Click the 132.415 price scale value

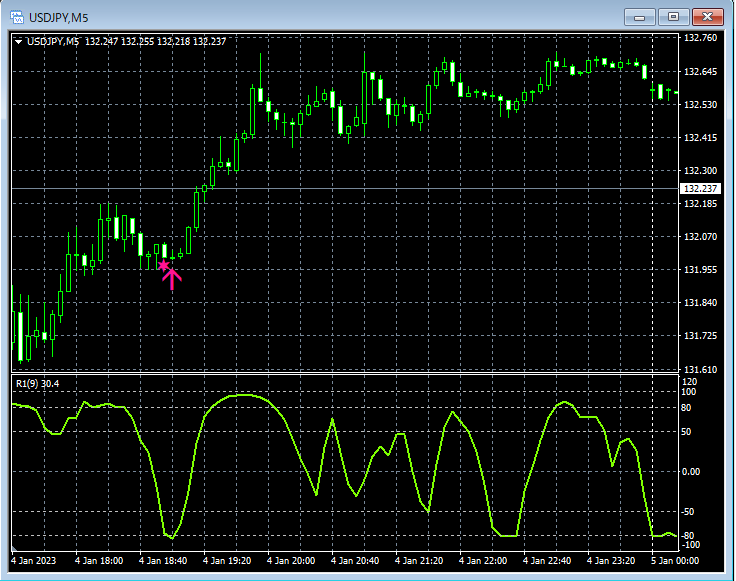(700, 138)
